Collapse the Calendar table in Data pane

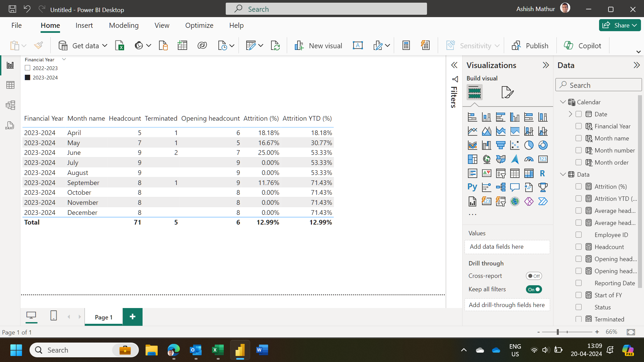(x=563, y=102)
